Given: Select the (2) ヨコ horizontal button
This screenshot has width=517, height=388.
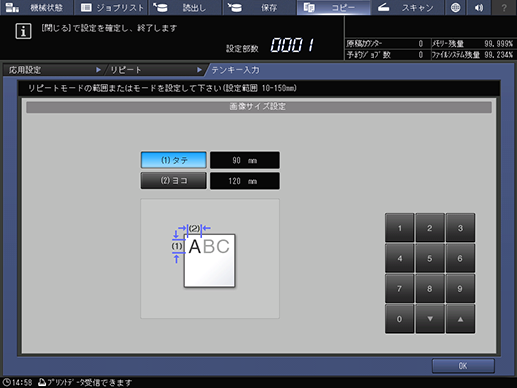Looking at the screenshot, I should point(174,181).
